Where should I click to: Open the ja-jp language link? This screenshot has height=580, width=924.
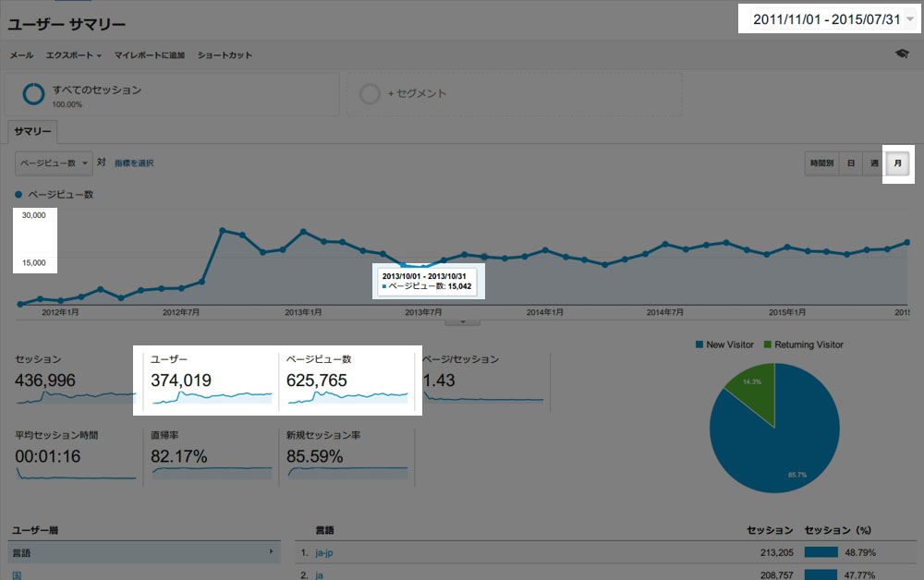[324, 552]
